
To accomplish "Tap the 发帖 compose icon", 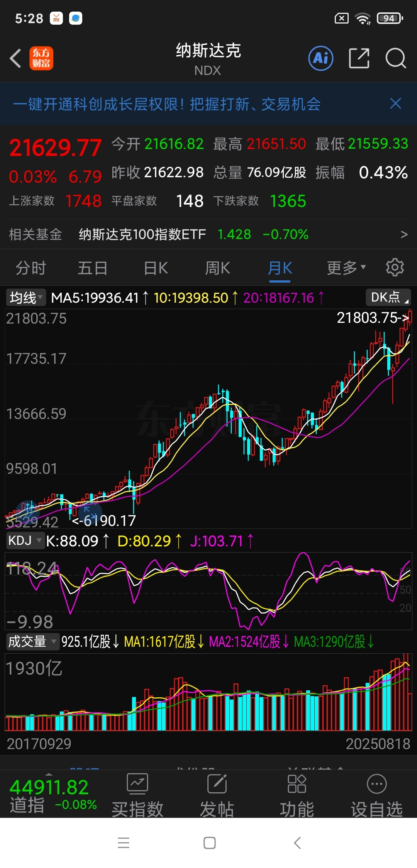I will pos(217,784).
